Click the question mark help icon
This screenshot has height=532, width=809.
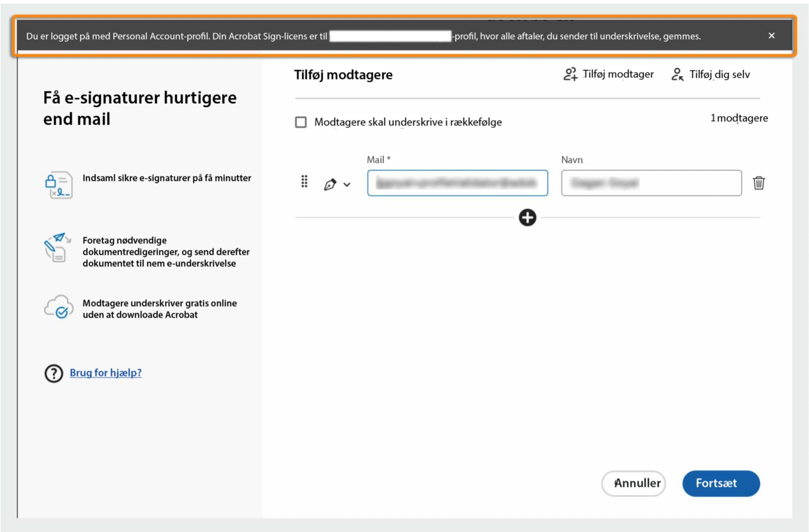(54, 373)
